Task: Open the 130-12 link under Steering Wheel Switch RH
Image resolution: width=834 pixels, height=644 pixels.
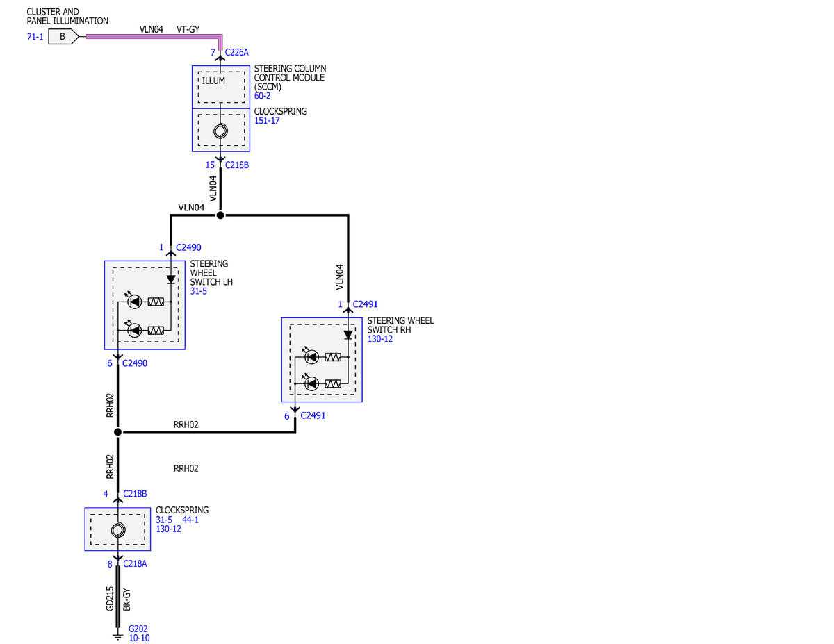Action: 380,339
